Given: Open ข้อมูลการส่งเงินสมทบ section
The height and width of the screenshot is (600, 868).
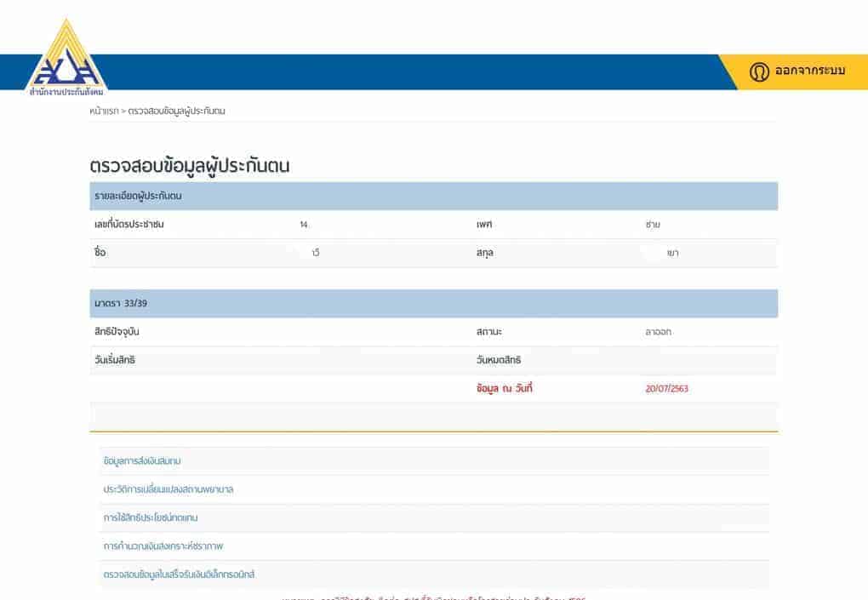Looking at the screenshot, I should point(141,460).
